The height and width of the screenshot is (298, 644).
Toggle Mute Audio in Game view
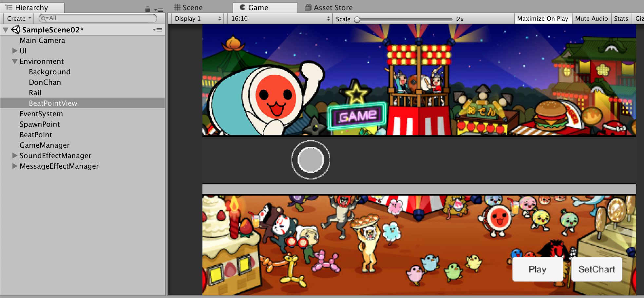click(x=591, y=19)
